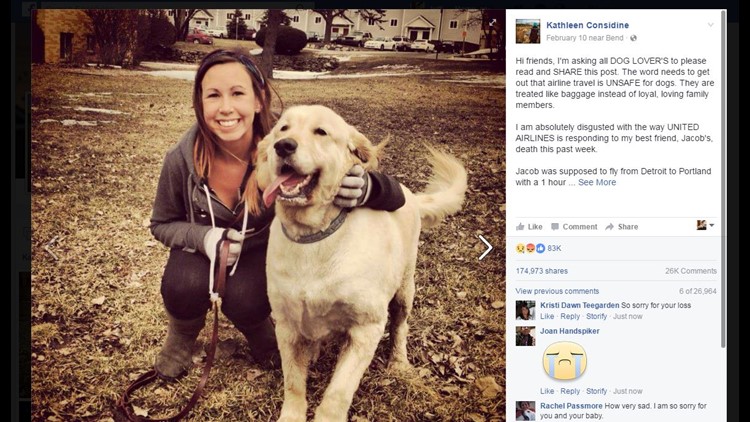Open post options chevron next to author name
Screen dimensions: 750x422
click(711, 25)
